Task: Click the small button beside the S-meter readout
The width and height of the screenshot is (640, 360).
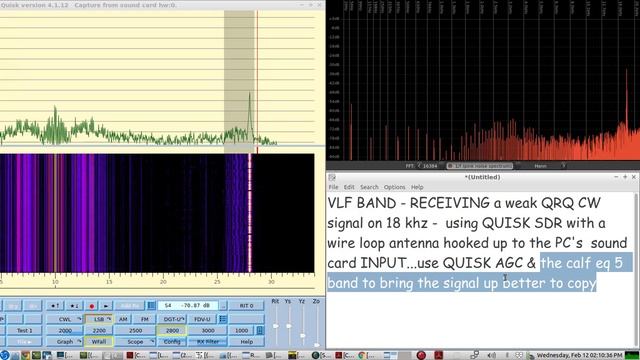Action: tap(223, 306)
